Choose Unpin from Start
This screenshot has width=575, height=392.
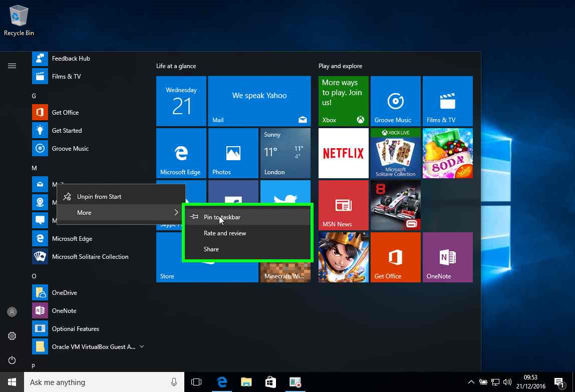[121, 197]
